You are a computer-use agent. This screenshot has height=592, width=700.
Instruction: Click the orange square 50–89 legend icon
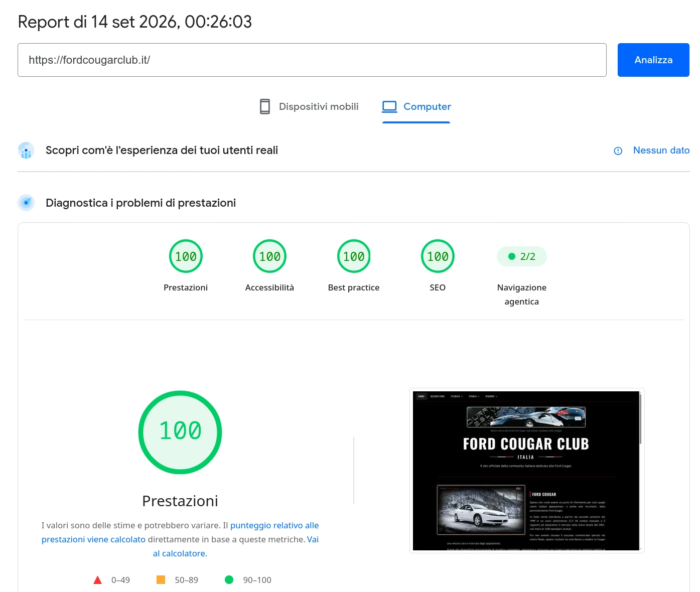coord(161,580)
